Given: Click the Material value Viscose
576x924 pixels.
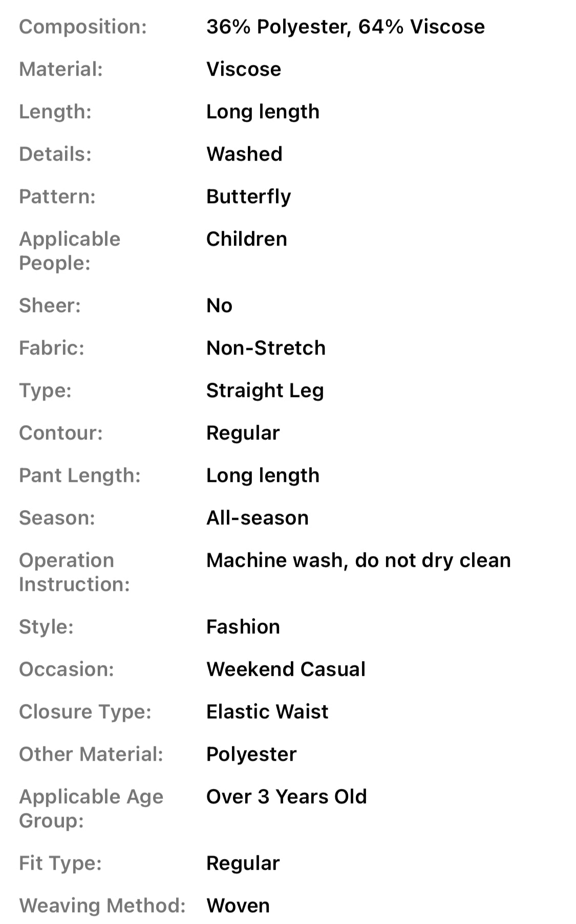Looking at the screenshot, I should pyautogui.click(x=244, y=70).
